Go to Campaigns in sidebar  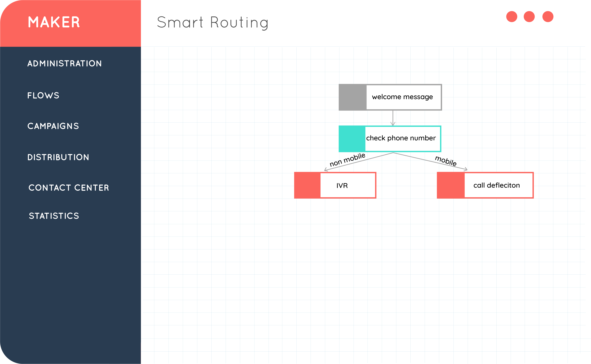tap(53, 126)
